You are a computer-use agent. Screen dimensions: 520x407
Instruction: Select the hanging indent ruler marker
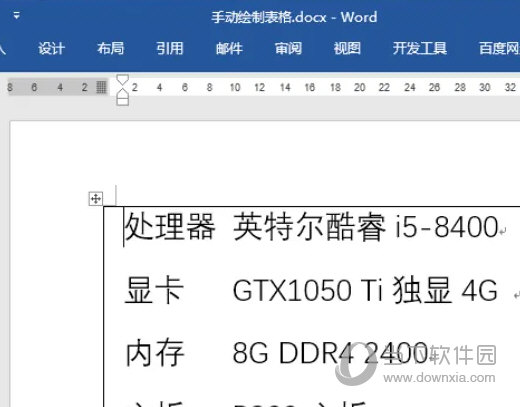[122, 93]
